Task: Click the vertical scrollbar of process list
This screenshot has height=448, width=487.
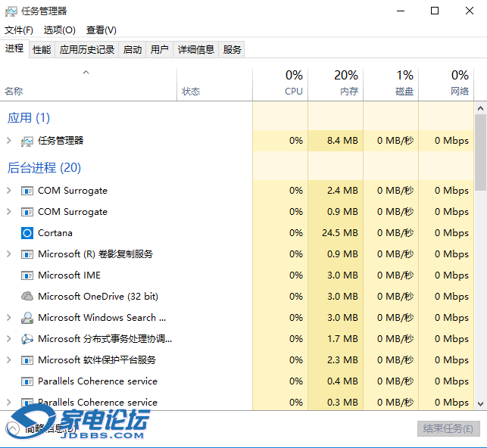Action: click(x=480, y=151)
